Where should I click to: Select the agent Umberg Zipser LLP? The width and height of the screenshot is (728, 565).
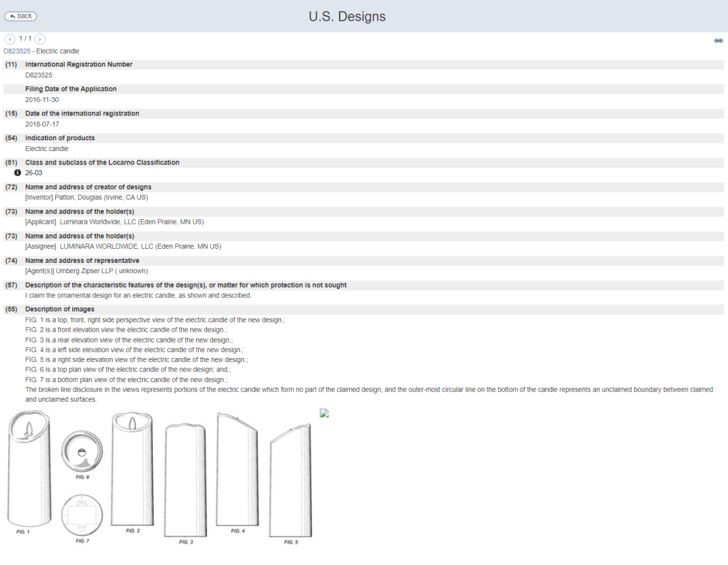tap(84, 271)
